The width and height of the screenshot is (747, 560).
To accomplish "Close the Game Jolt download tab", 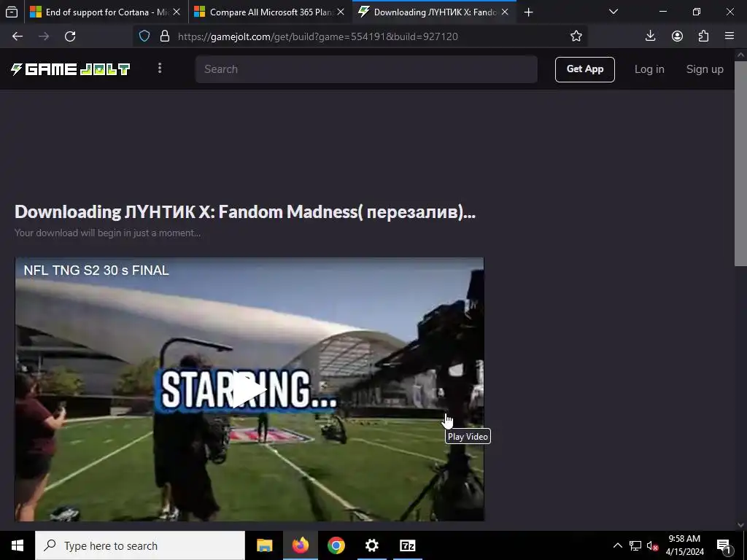I will [505, 12].
